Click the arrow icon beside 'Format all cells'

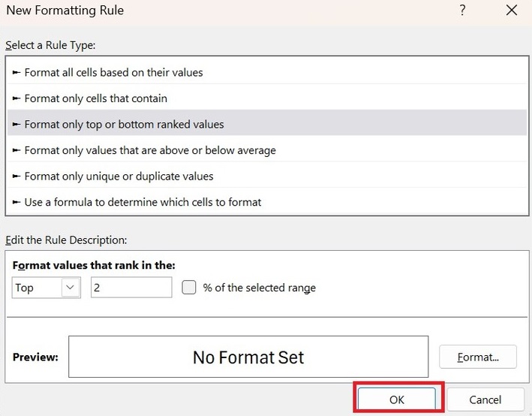pyautogui.click(x=17, y=73)
